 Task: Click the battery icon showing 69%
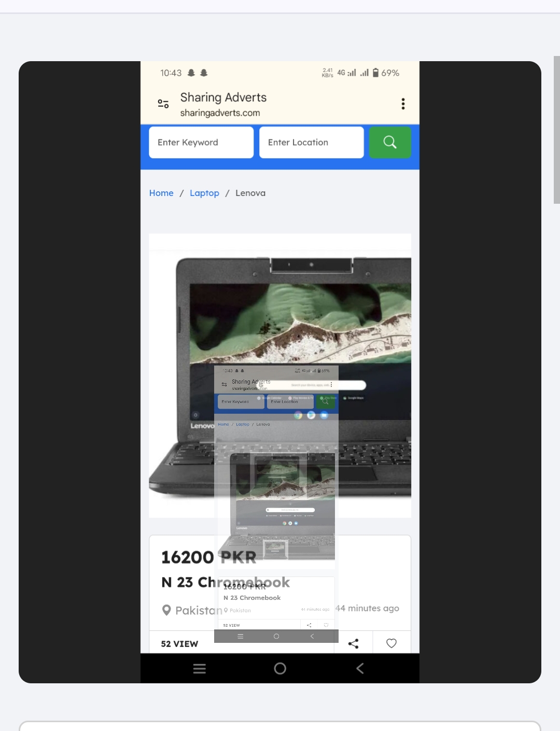376,73
